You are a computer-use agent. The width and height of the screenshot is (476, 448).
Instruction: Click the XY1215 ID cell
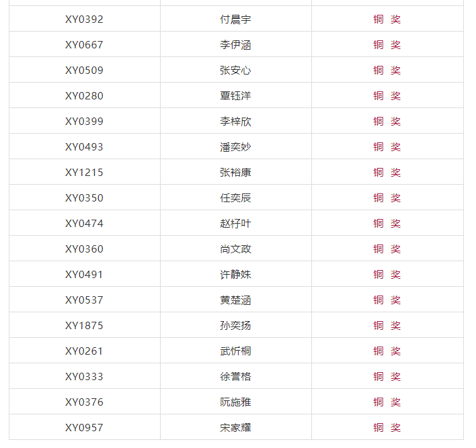(84, 173)
